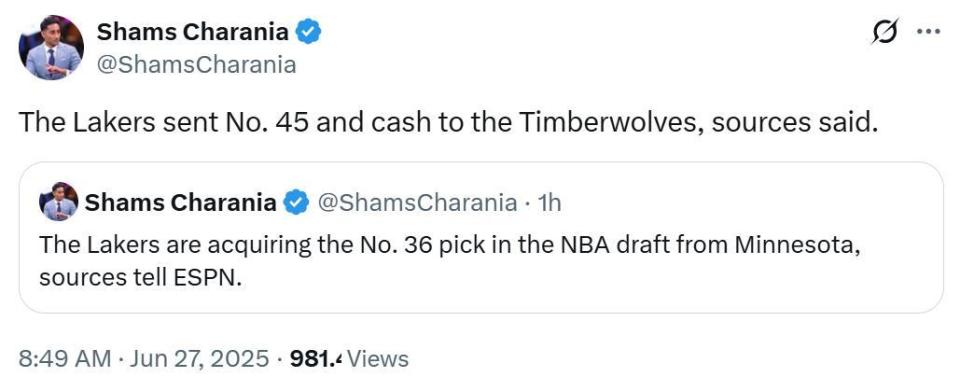Open the 981 Views count

pyautogui.click(x=349, y=359)
